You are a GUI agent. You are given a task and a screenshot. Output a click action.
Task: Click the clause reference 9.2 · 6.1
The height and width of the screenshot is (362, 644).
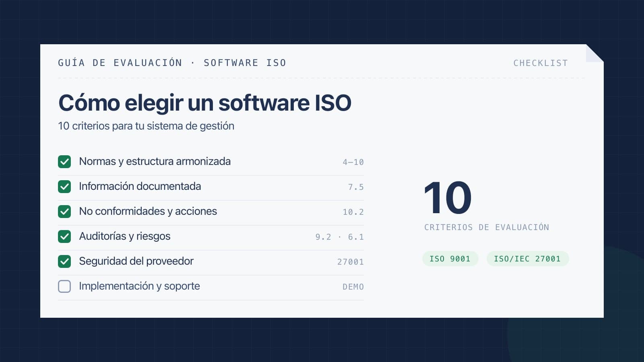[x=339, y=237]
